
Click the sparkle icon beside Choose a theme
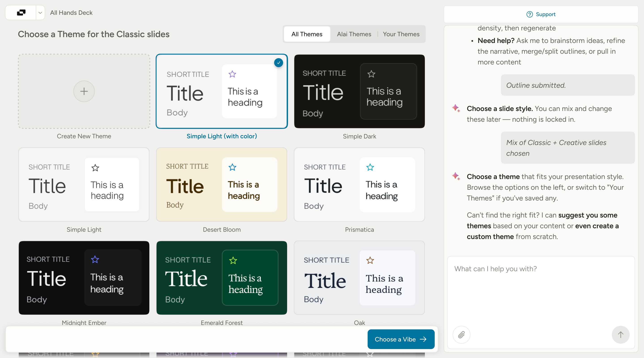[456, 176]
